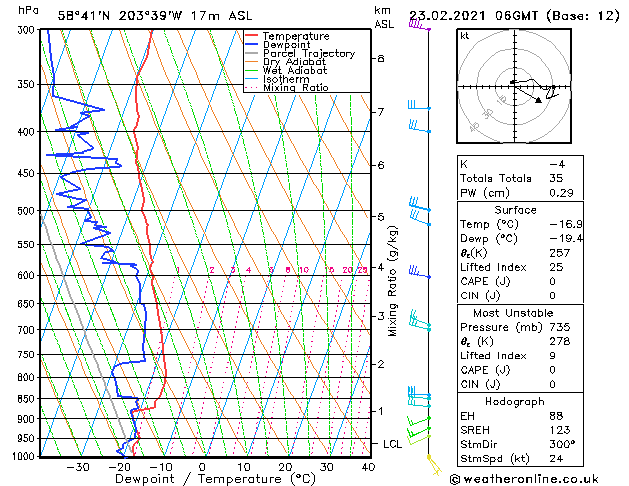Click the 300 hPa pressure label

click(x=27, y=30)
